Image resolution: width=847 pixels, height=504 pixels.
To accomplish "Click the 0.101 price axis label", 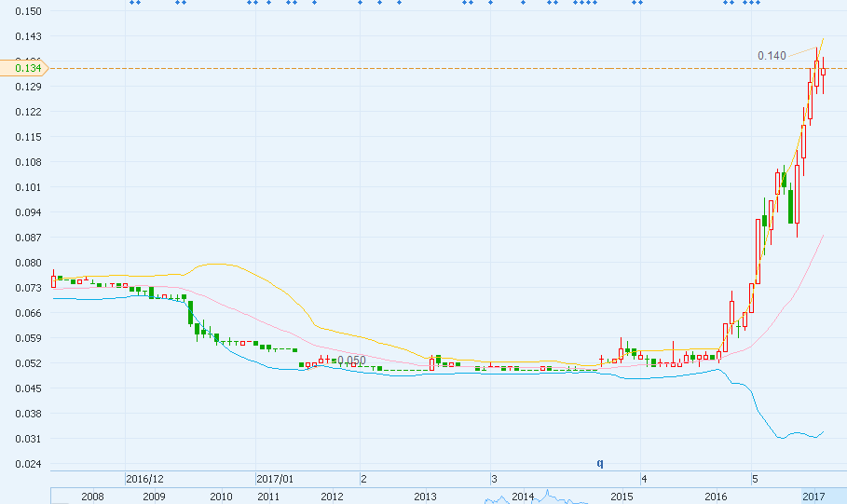I will (x=28, y=187).
